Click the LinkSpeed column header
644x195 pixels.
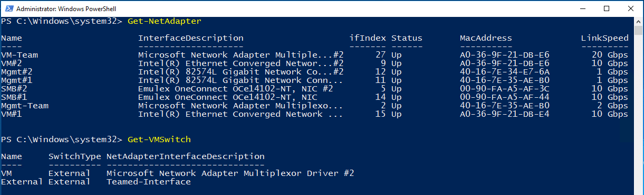tap(605, 38)
